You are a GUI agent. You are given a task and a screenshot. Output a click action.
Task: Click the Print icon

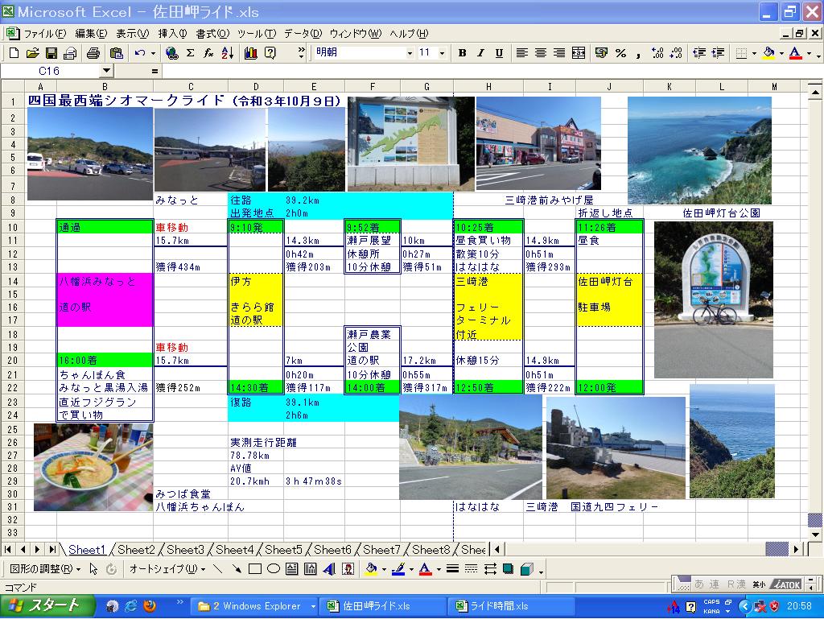(93, 53)
